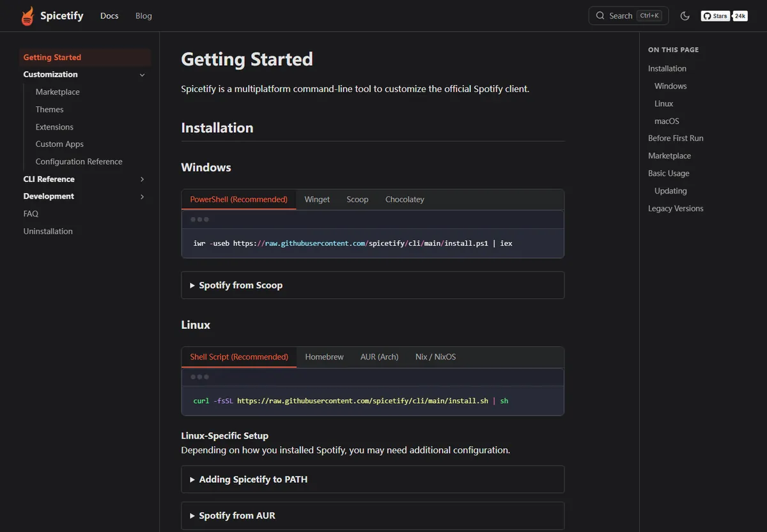Viewport: 767px width, 532px height.
Task: Open the GitHub Stars button
Action: 716,16
